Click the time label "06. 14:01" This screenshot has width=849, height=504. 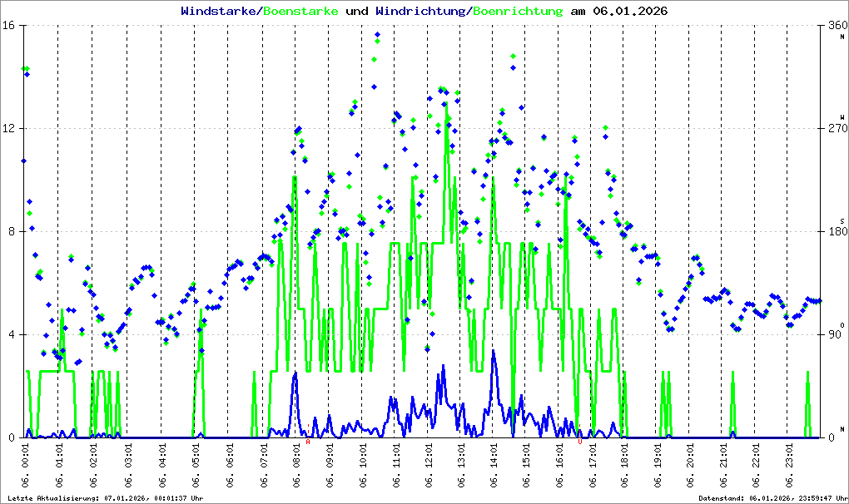tap(494, 466)
